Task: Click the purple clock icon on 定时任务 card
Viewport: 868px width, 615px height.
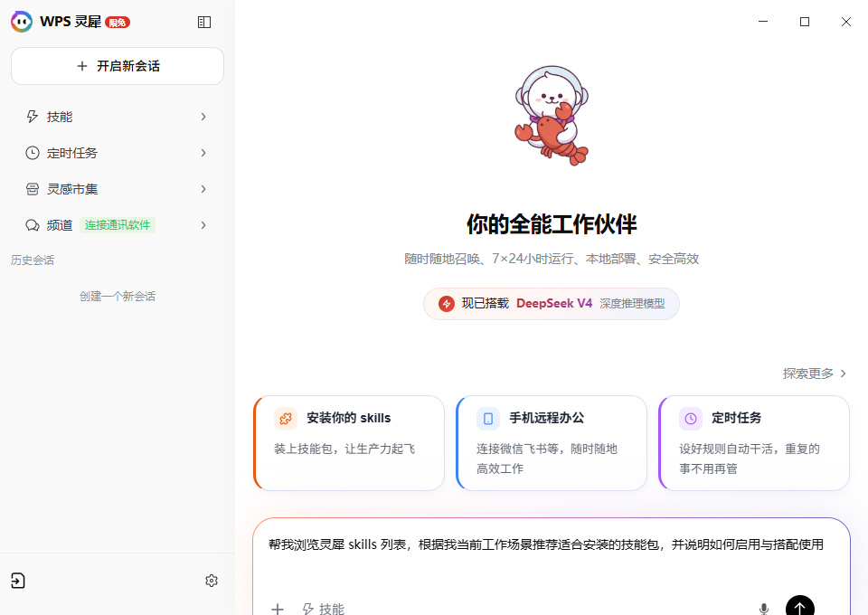Action: [x=691, y=419]
